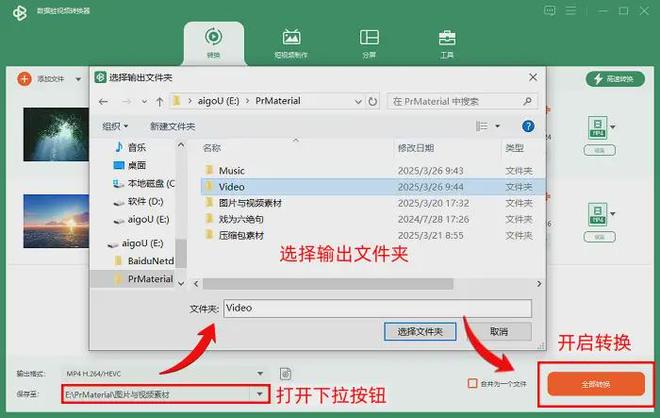Click the back arrow in folder dialog
The height and width of the screenshot is (418, 660).
pos(103,101)
